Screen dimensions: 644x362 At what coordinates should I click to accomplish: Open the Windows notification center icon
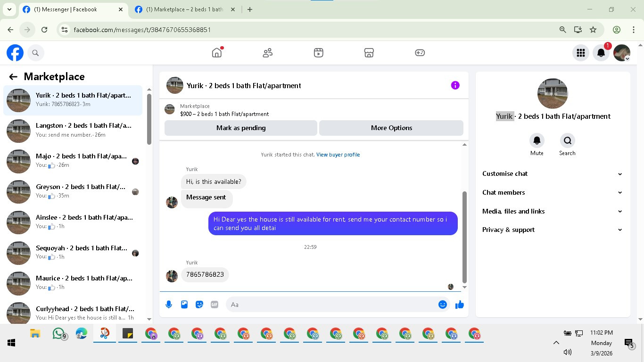(629, 343)
